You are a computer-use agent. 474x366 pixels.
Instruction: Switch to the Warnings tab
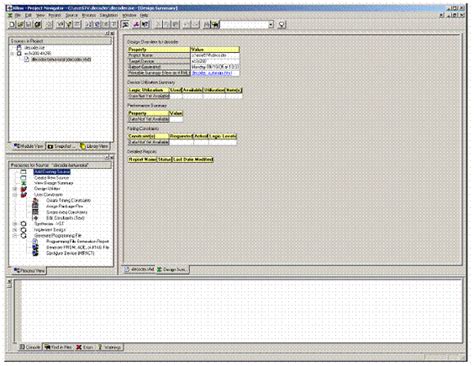[x=110, y=347]
